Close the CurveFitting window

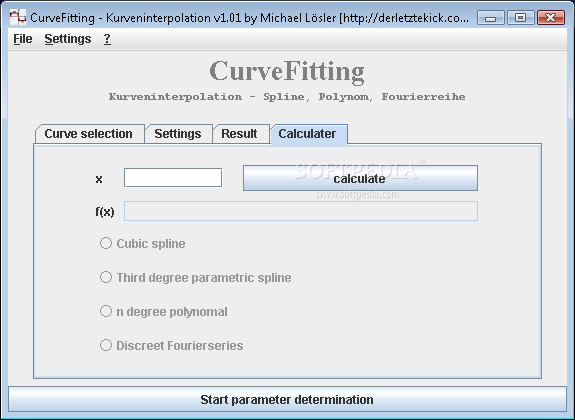point(550,18)
